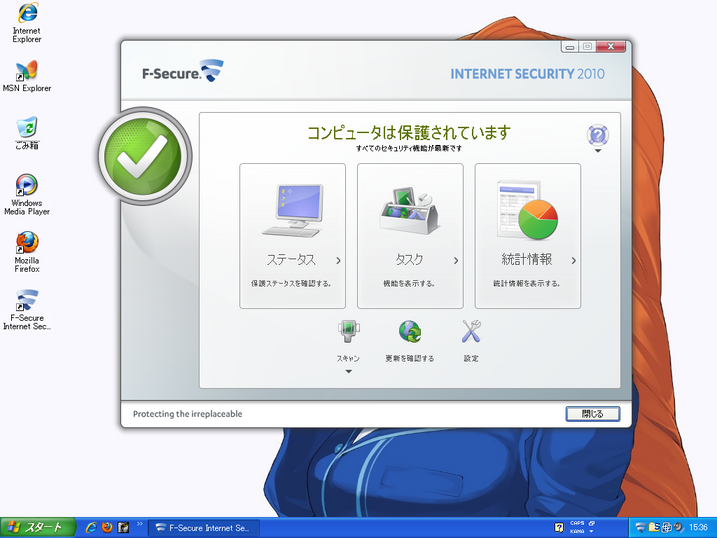Select the Internet Explorer desktop icon
Image resolution: width=717 pixels, height=538 pixels.
coord(27,23)
